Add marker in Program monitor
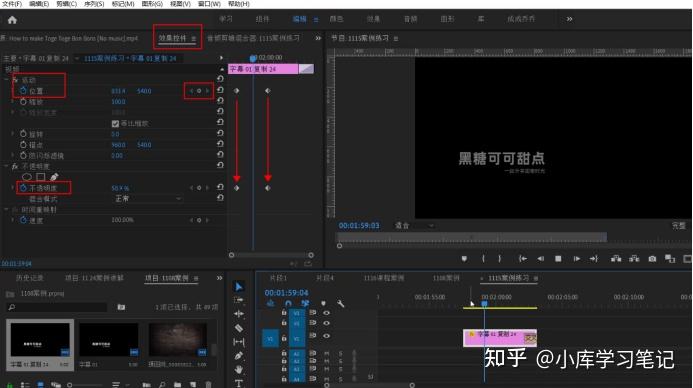This screenshot has width=693, height=388. coord(464,259)
